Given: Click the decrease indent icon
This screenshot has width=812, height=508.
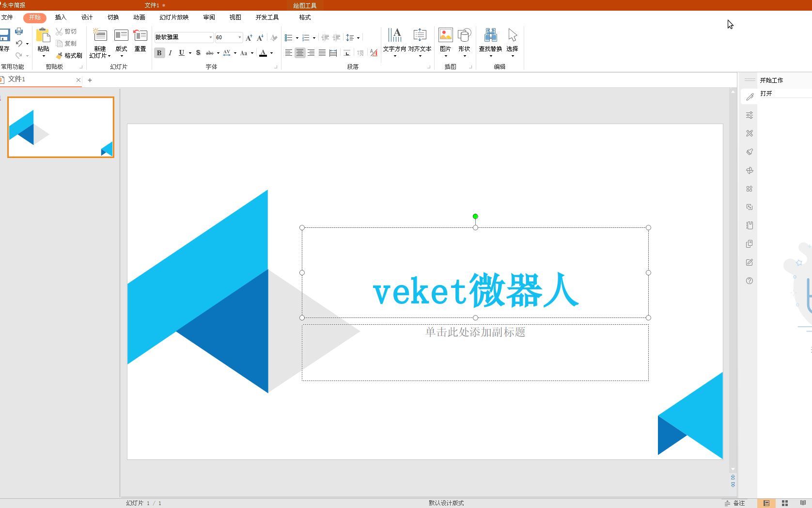Looking at the screenshot, I should [325, 37].
